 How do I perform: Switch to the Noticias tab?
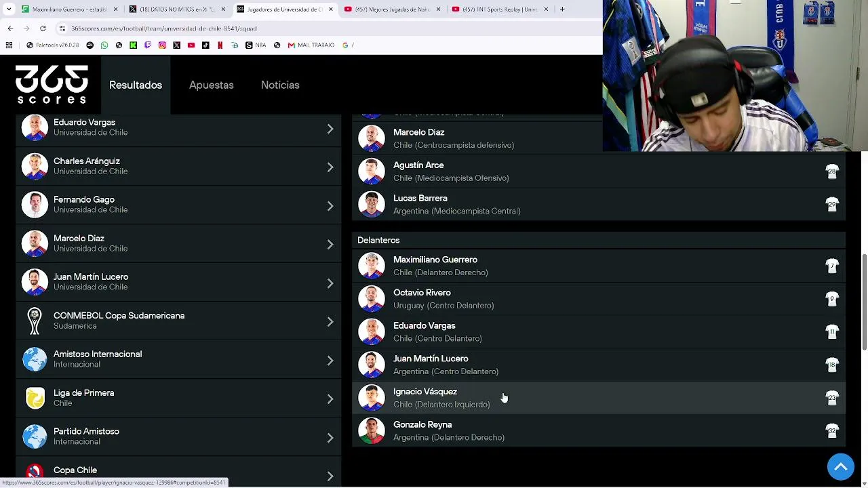coord(280,85)
